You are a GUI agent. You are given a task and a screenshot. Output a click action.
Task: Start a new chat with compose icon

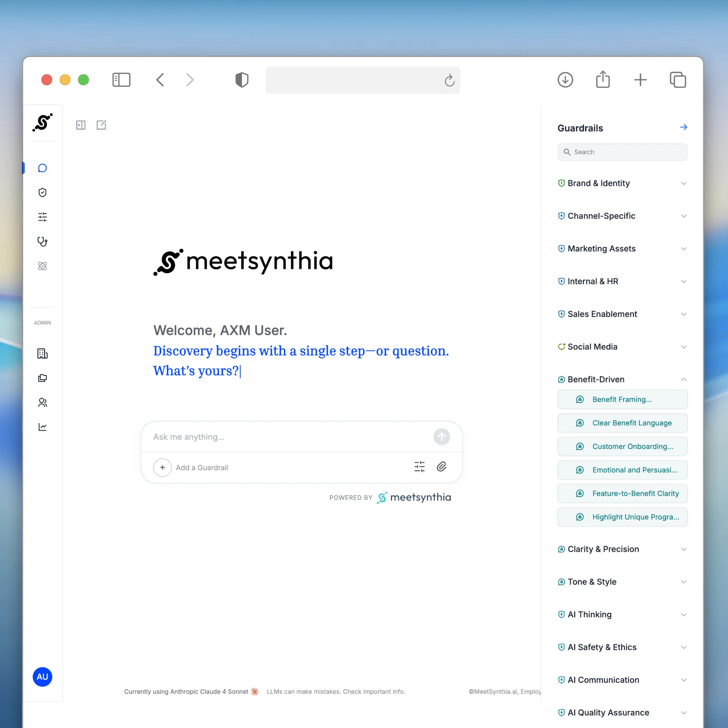pos(101,125)
